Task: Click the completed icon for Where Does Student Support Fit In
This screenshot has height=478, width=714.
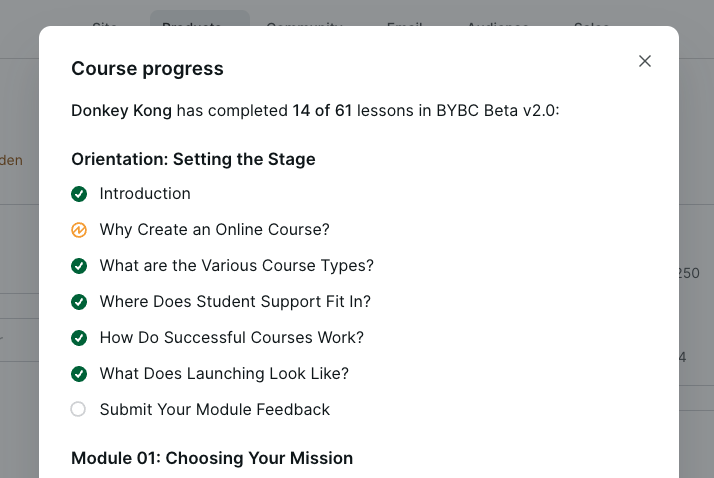Action: point(79,302)
